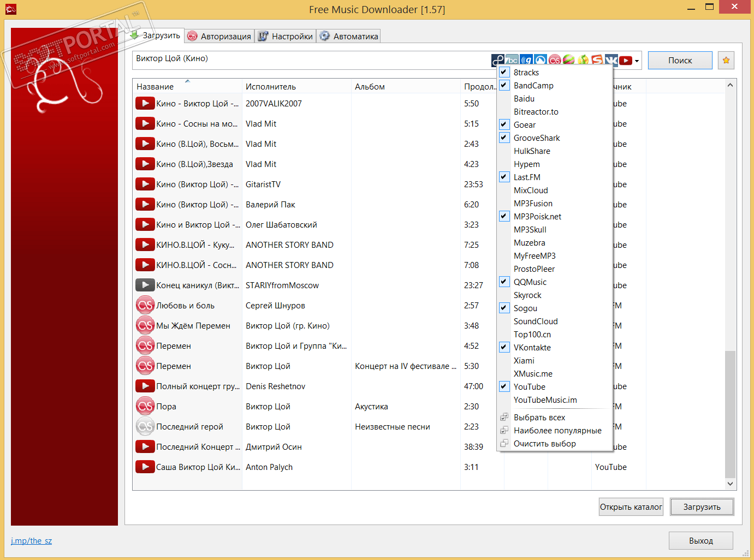Image resolution: width=754 pixels, height=560 pixels.
Task: Choose 'Наиболее популярные' in the sources menu
Action: tap(555, 430)
